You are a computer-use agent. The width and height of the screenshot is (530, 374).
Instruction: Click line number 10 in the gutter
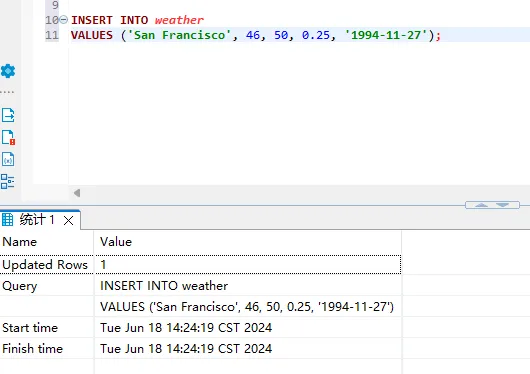(x=52, y=20)
